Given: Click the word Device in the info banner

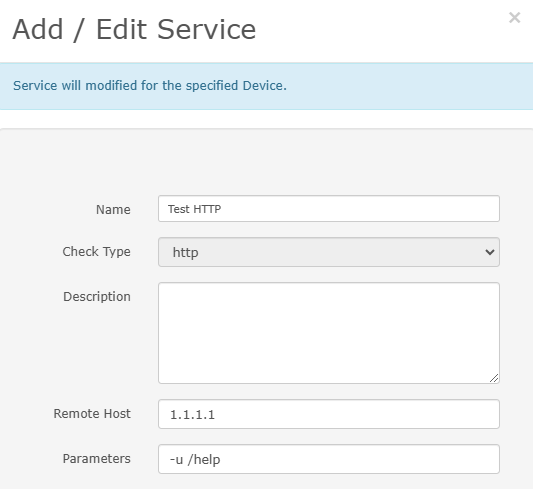Looking at the screenshot, I should pyautogui.click(x=264, y=85).
